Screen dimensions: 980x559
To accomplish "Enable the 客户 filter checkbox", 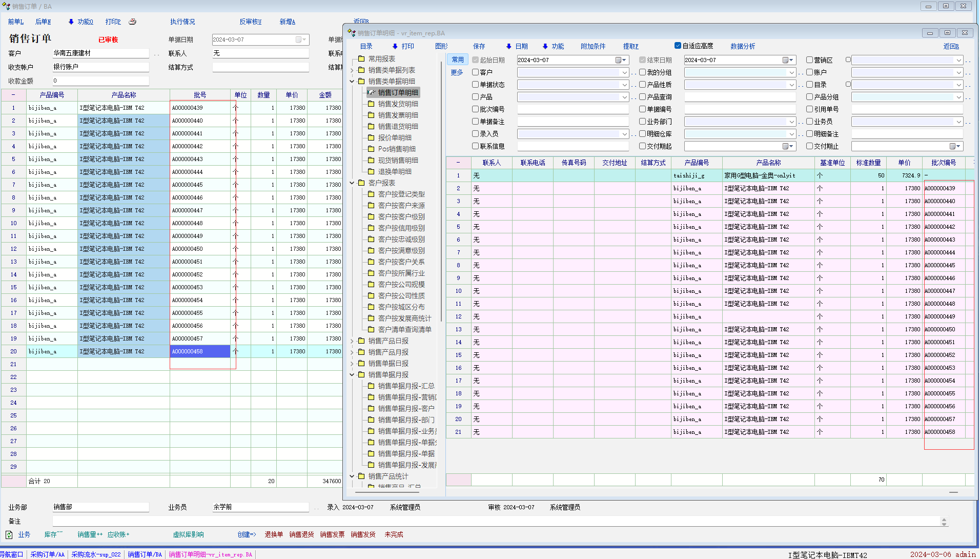I will 475,72.
